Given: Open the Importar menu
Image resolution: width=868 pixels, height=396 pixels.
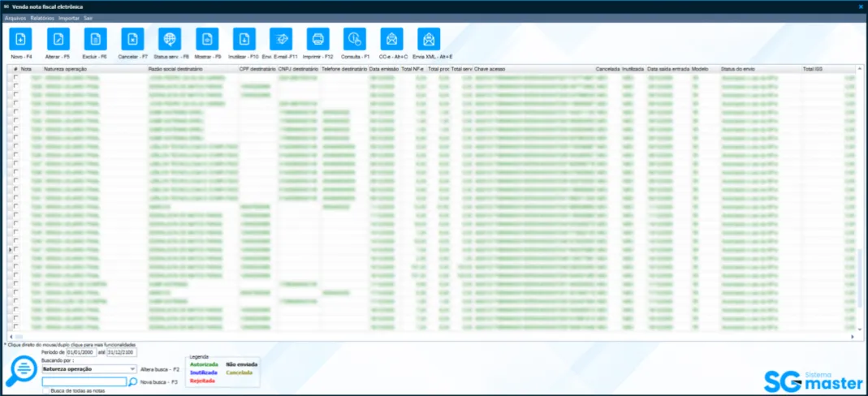Looking at the screenshot, I should 69,18.
